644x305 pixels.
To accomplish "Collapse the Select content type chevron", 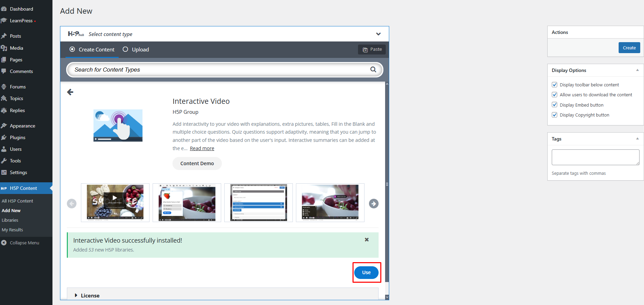I will (x=378, y=34).
